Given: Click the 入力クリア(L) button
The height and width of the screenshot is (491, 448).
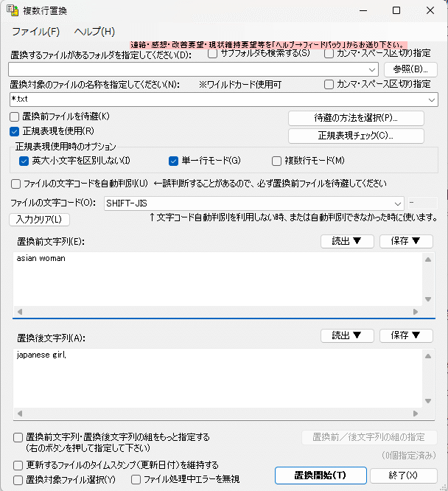Looking at the screenshot, I should coord(39,220).
